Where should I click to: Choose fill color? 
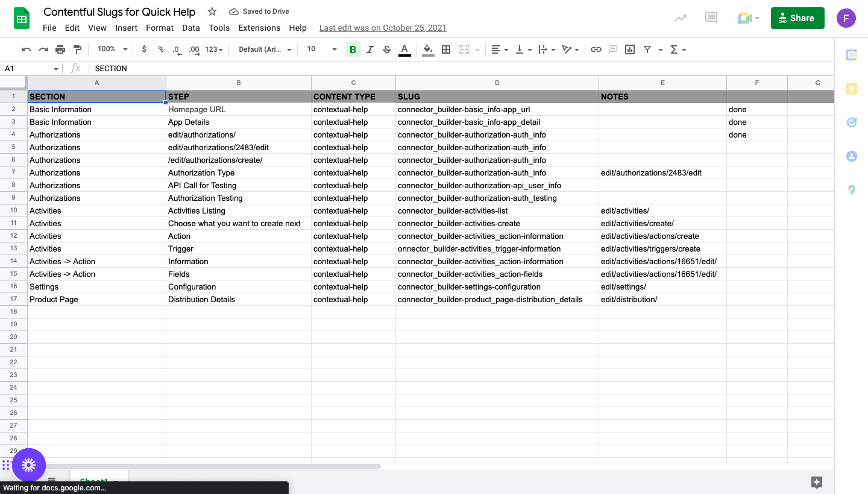[x=428, y=49]
